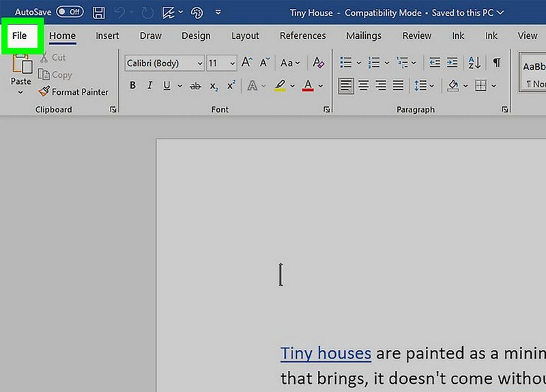Click the Sort A to Z icon
The image size is (546, 392).
(x=474, y=63)
